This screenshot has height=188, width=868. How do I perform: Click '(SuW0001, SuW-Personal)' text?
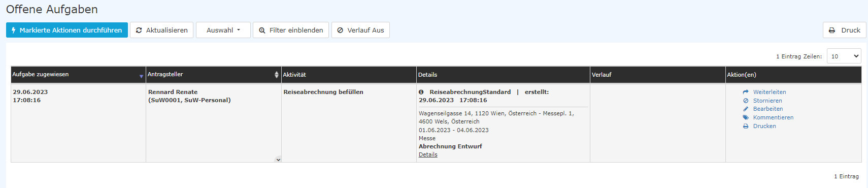click(x=189, y=100)
